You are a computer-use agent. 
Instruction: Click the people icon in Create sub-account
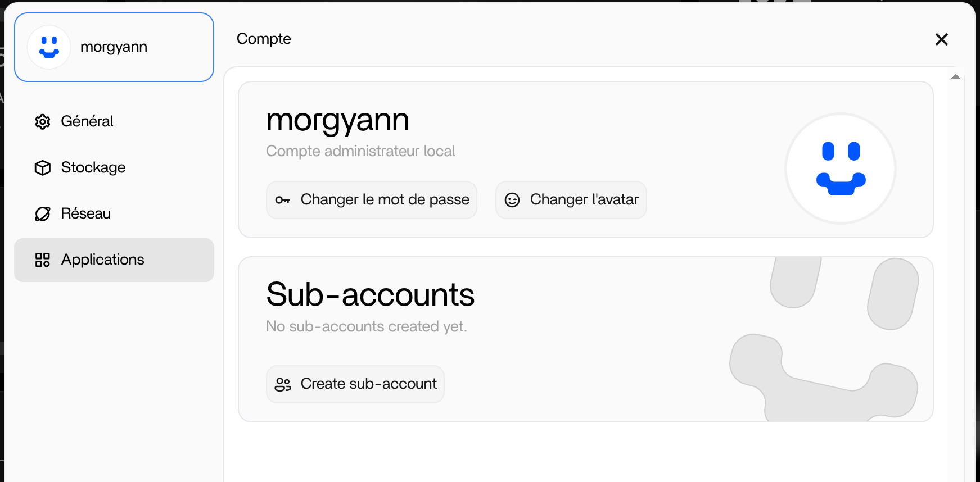[283, 384]
